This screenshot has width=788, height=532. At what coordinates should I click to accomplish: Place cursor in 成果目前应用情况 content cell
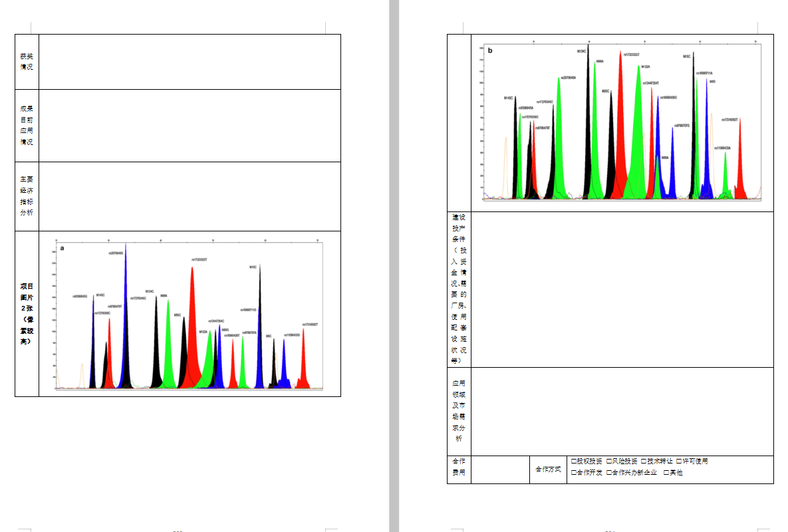click(190, 126)
